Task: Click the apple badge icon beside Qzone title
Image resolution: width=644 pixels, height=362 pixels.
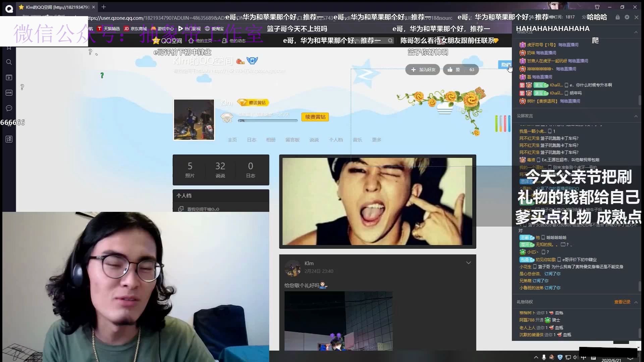Action: (x=240, y=61)
